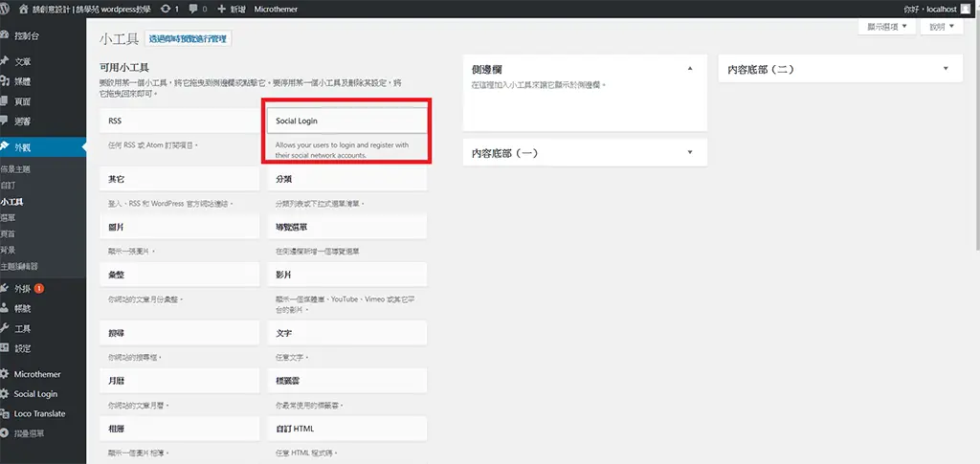Open the 頁首 submenu item
980x464 pixels.
pyautogui.click(x=8, y=233)
